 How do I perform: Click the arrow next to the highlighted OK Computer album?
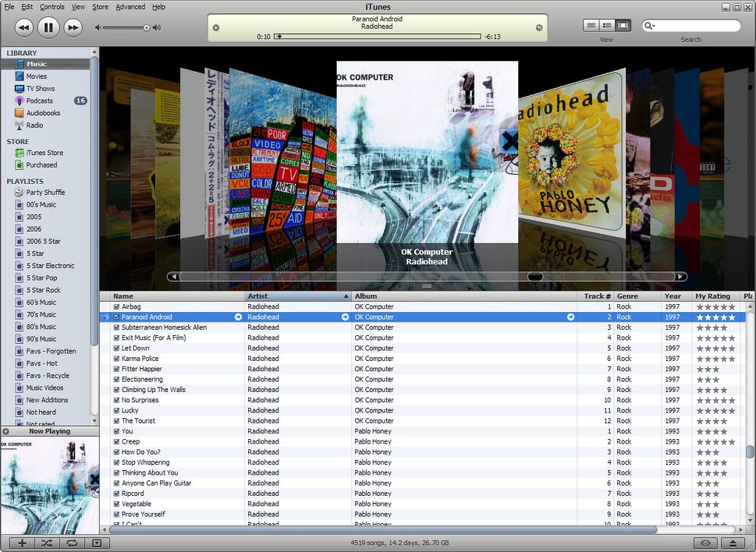pyautogui.click(x=571, y=317)
